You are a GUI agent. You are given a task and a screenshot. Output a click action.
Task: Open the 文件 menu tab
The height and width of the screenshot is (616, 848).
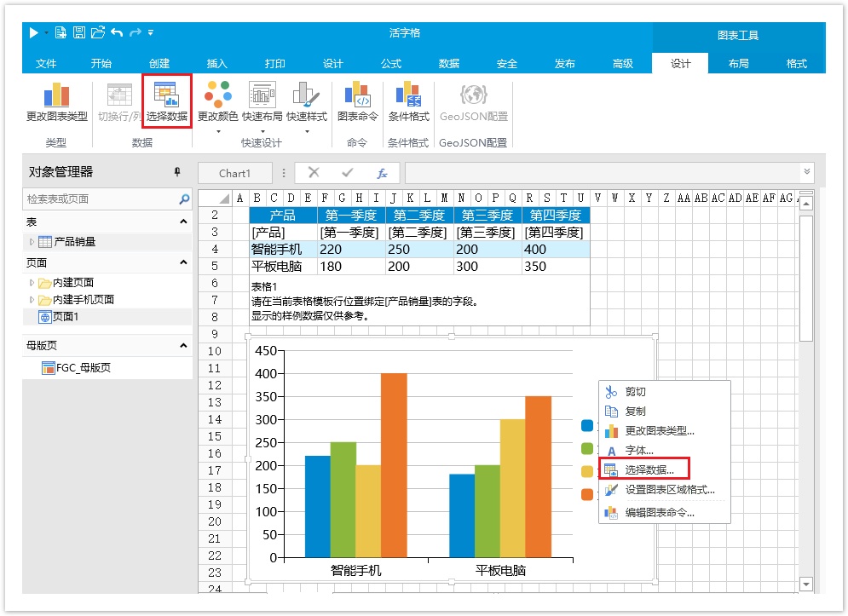click(x=46, y=63)
